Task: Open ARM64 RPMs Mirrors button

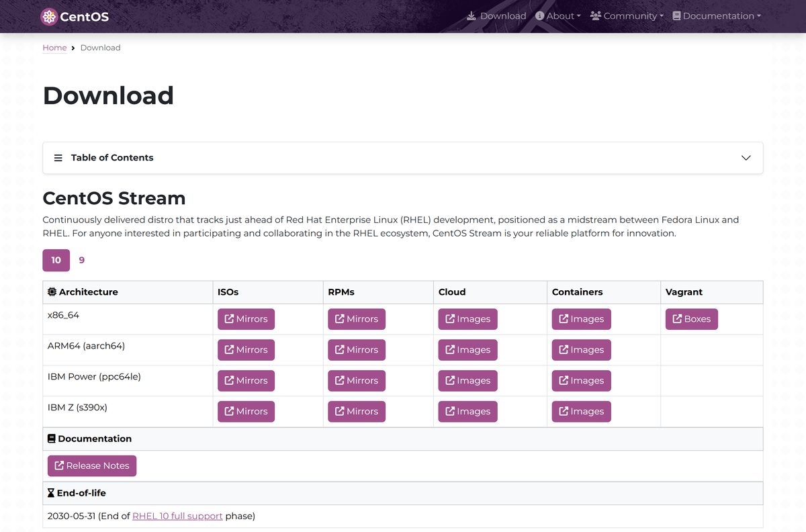Action: (x=357, y=350)
